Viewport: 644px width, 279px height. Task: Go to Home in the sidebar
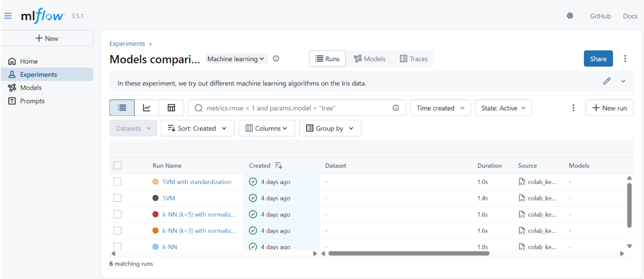point(47,61)
